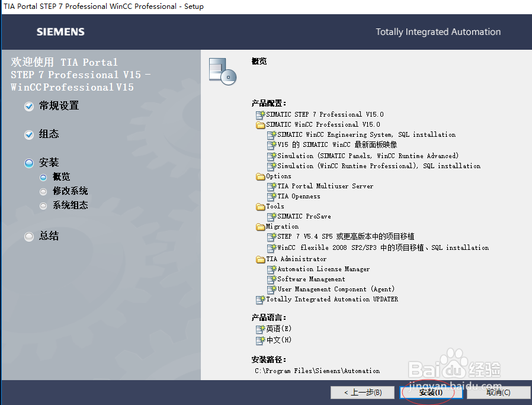Click the Totally Integrated Automation UPDATER icon
The image size is (532, 405).
click(261, 300)
